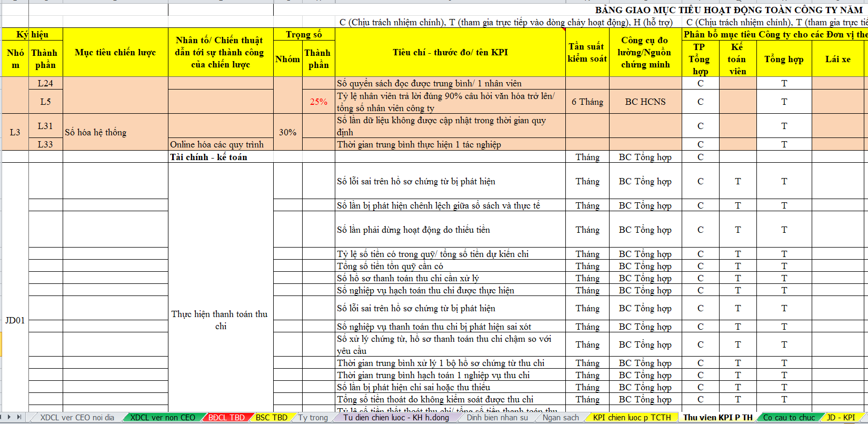Open the JD - KPI sheet tab

841,418
